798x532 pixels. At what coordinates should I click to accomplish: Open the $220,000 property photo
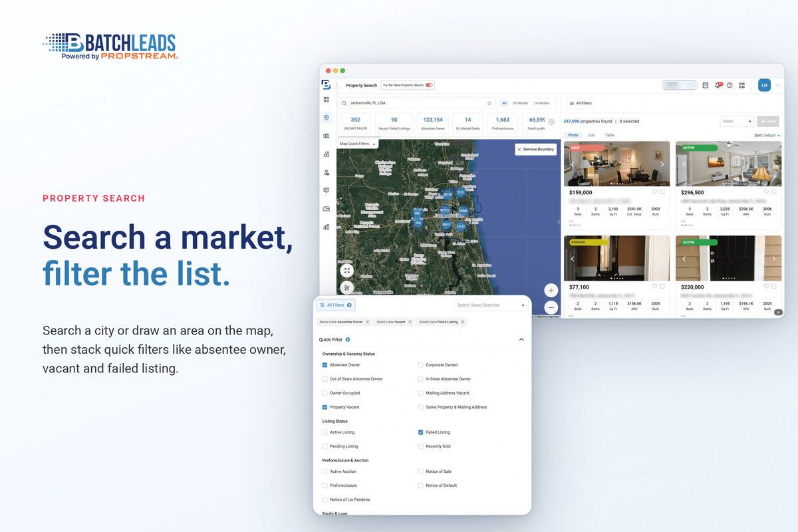pyautogui.click(x=728, y=258)
